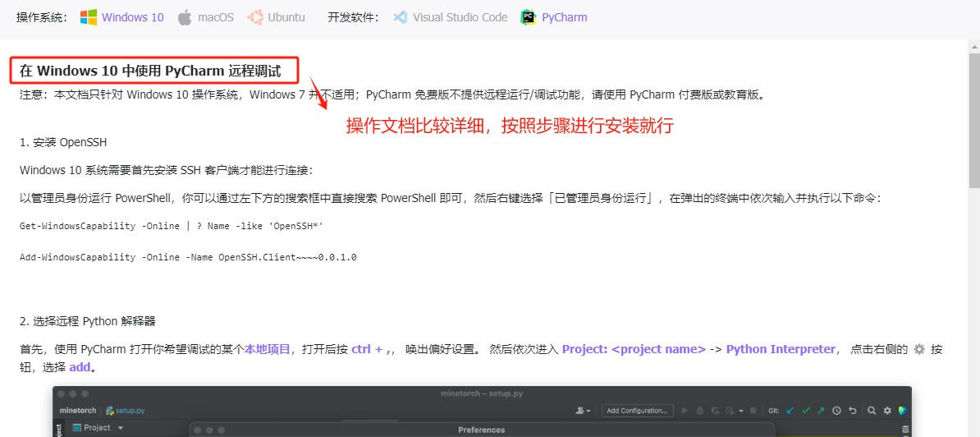Click the Git commit checkmark icon

click(x=806, y=411)
